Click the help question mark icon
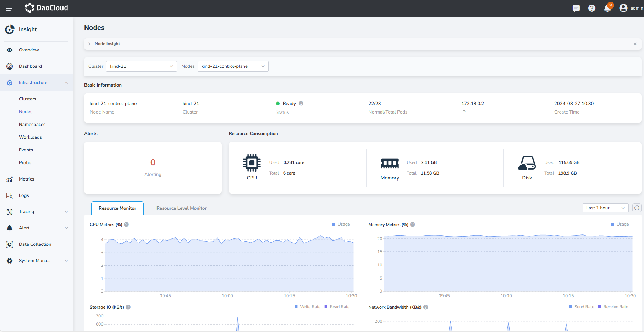Screen dimensions: 644x332 pyautogui.click(x=592, y=8)
